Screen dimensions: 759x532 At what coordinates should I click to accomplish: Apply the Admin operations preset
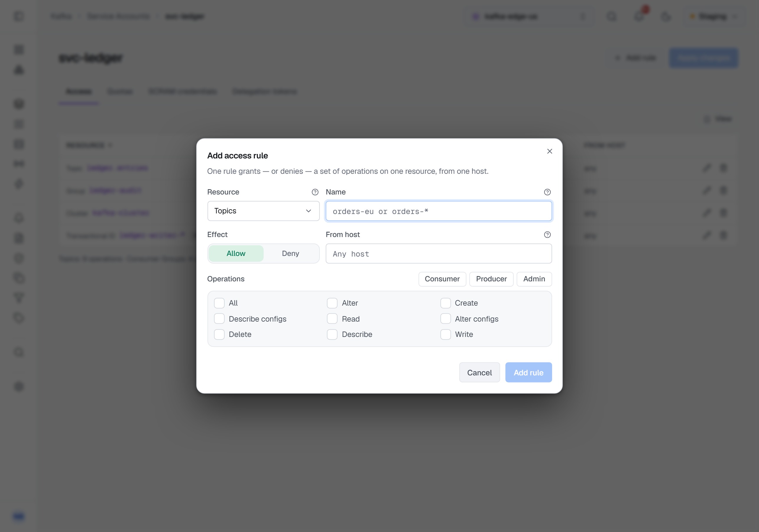534,279
